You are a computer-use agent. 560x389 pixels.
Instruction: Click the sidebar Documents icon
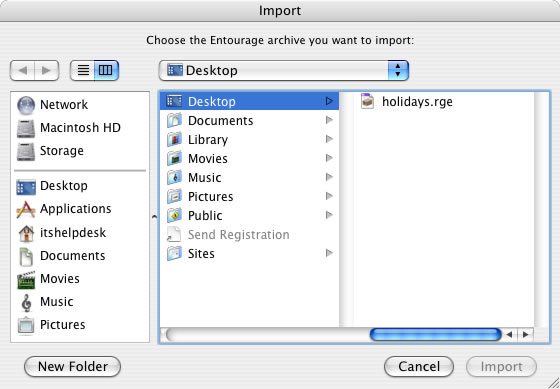(26, 256)
